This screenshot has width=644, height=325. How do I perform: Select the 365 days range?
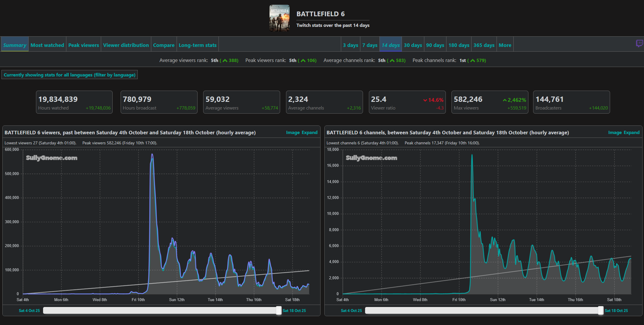click(484, 45)
